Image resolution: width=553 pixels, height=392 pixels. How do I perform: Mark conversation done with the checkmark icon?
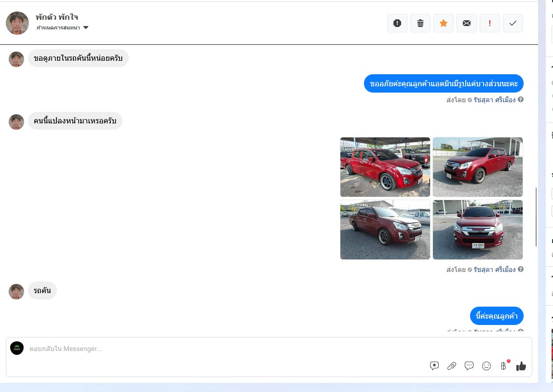pyautogui.click(x=513, y=23)
